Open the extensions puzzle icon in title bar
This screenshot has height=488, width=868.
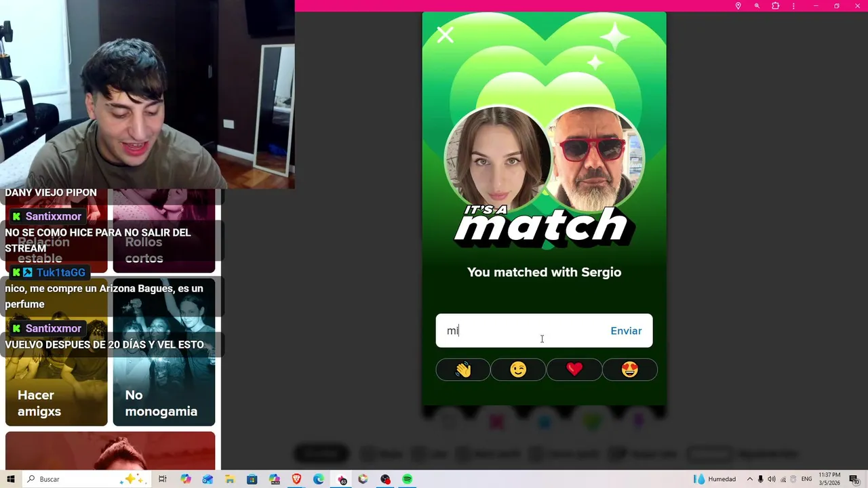pos(775,5)
